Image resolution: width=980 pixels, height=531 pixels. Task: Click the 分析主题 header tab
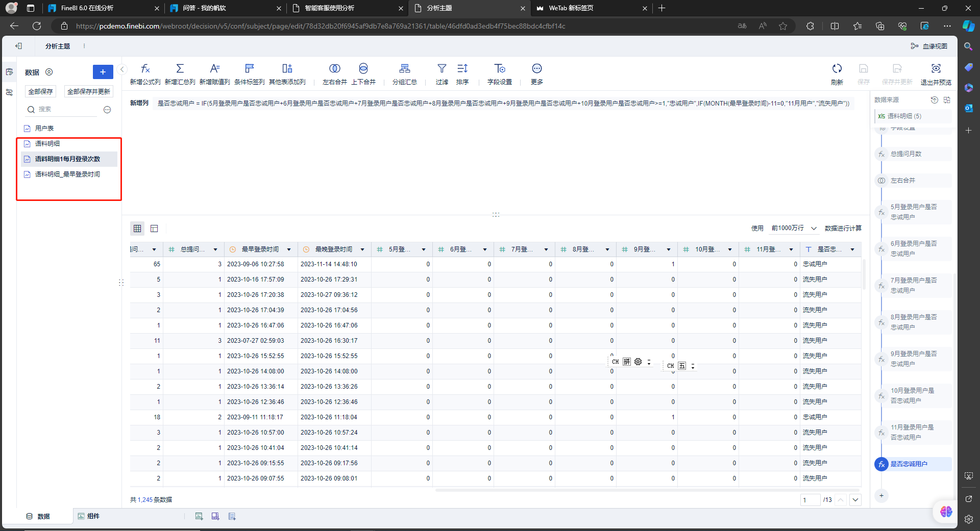(x=58, y=46)
